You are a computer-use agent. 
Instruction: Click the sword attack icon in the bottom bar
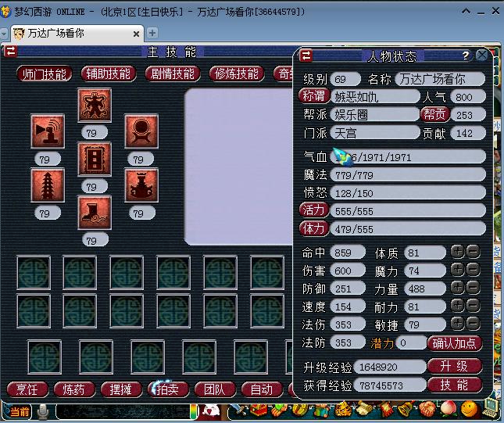[x=238, y=410]
